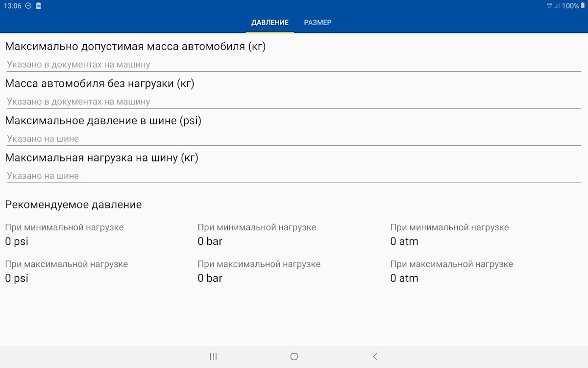Screen dimensions: 588x368
Task: Open recent apps via the navigation bar icon
Action: click(213, 357)
